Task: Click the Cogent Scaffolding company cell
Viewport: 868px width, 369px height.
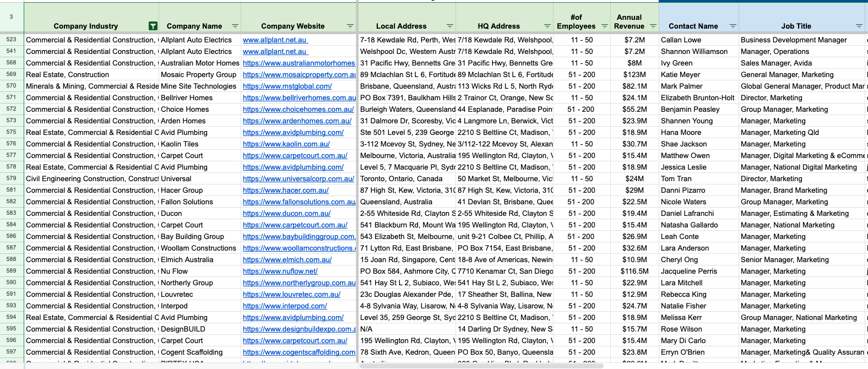Action: click(x=200, y=352)
